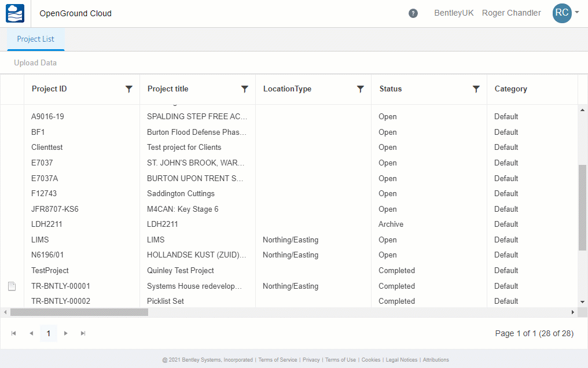Click the RC user avatar
Image resolution: width=588 pixels, height=368 pixels.
click(562, 13)
